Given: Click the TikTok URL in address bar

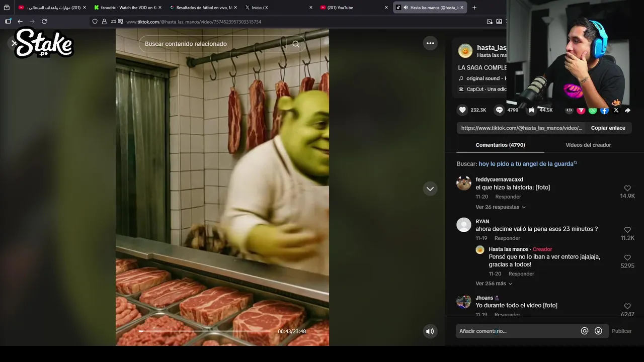Looking at the screenshot, I should click(194, 22).
